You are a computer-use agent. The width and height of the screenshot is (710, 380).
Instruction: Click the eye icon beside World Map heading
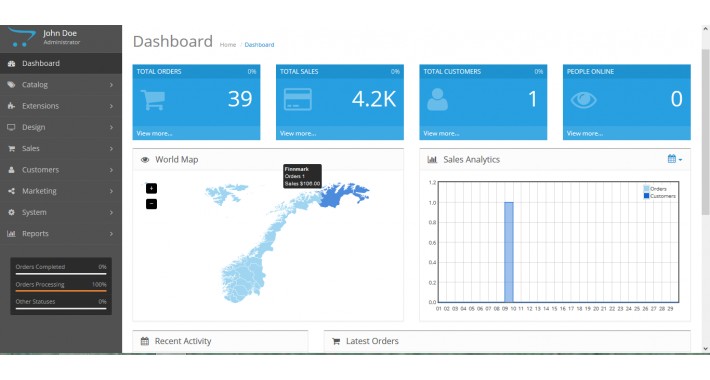point(145,160)
